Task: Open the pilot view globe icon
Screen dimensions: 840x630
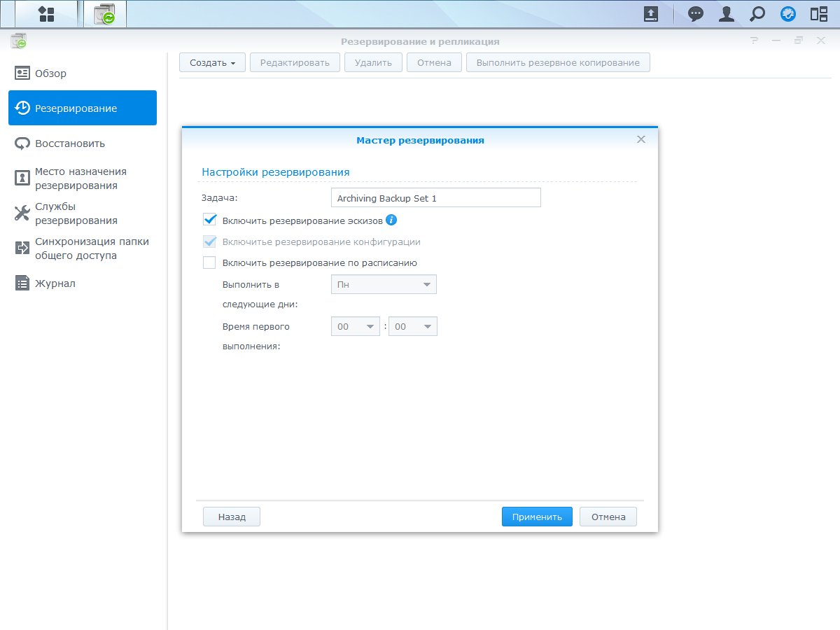Action: pyautogui.click(x=788, y=14)
